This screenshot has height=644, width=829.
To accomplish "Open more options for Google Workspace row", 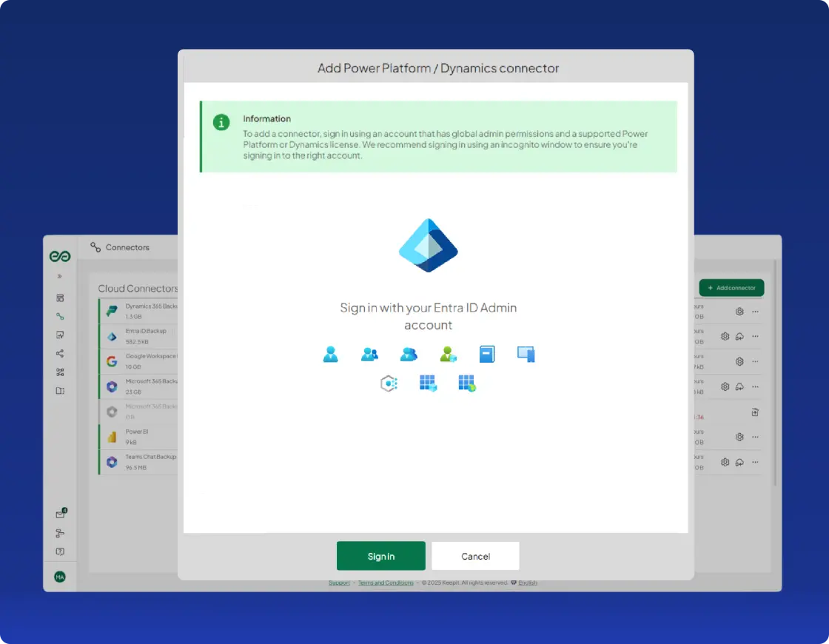I will click(756, 362).
